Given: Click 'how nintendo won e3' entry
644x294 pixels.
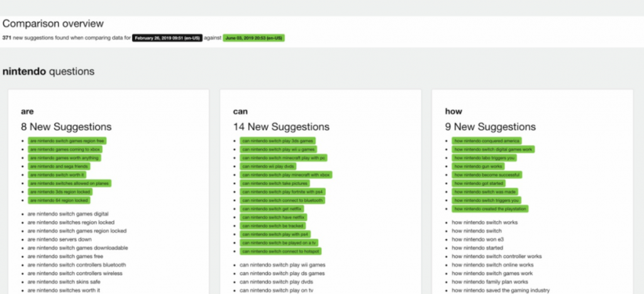Looking at the screenshot, I should click(x=478, y=239).
